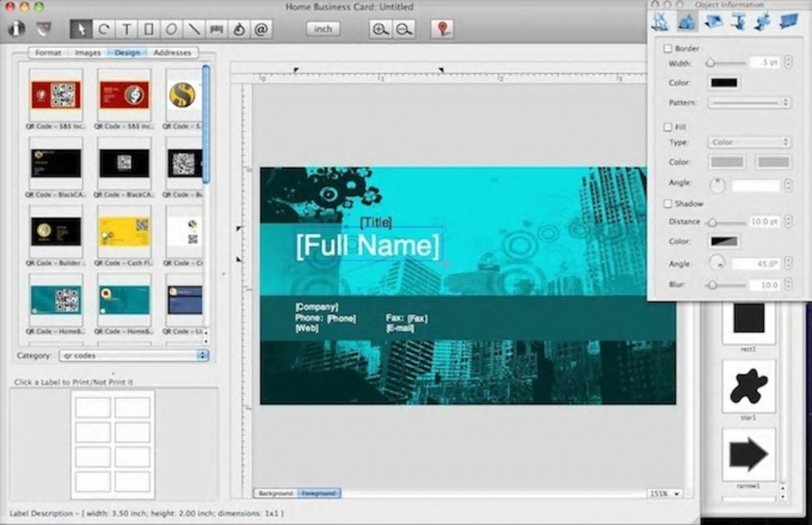Click the zoom out magnifier
Viewport: 812px width, 525px height.
coord(404,29)
